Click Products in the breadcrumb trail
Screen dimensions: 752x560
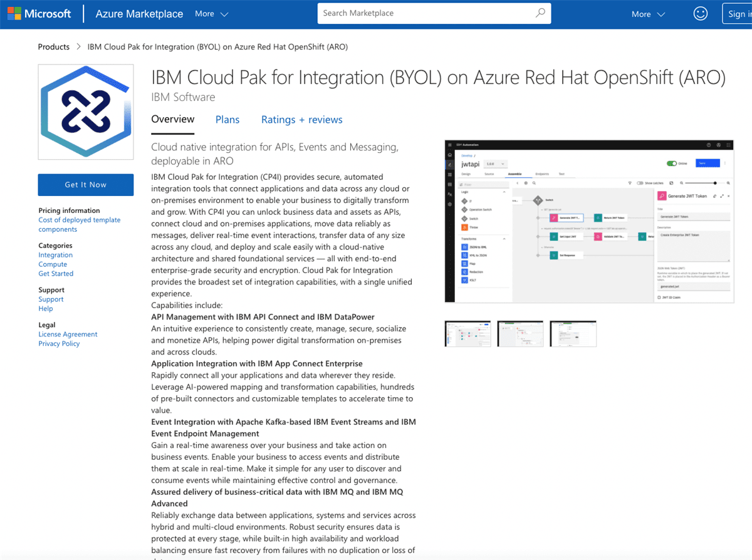53,46
